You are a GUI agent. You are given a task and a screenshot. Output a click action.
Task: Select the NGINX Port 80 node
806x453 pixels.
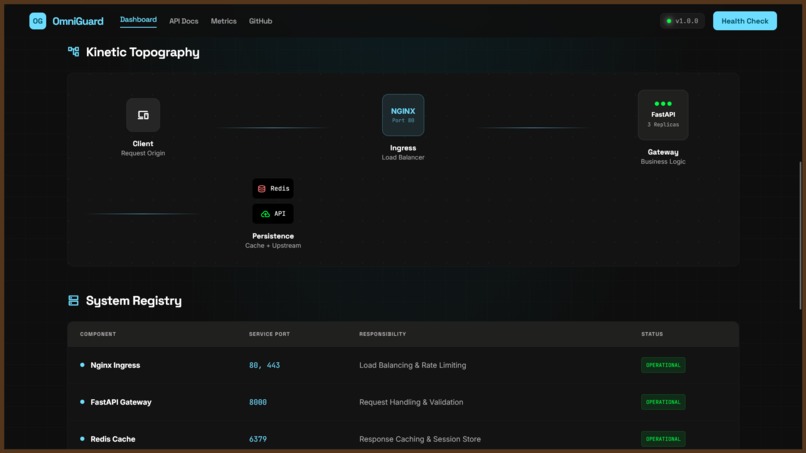click(403, 115)
